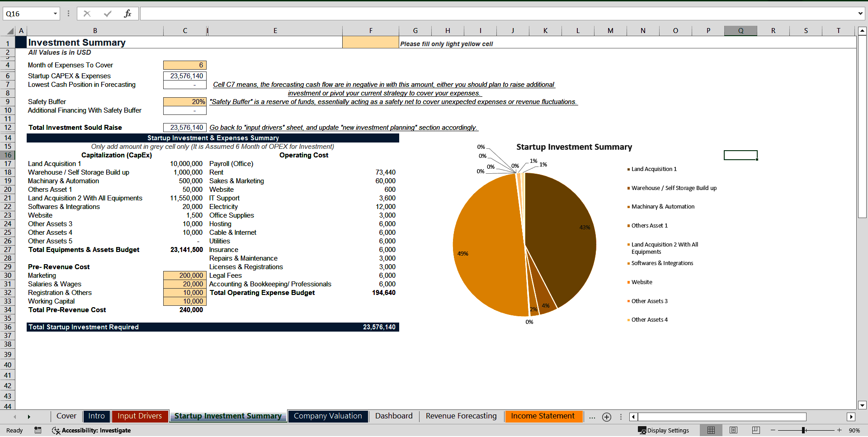This screenshot has width=868, height=437.
Task: Zoom in with the plus icon
Action: (839, 430)
